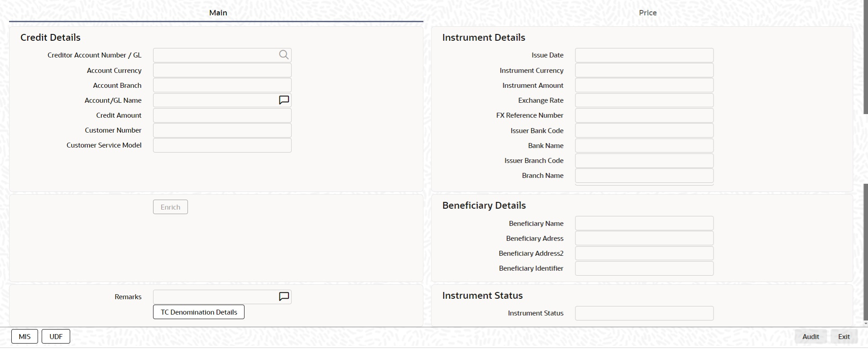Focus the Branch Name field
868x349 pixels.
click(x=644, y=176)
